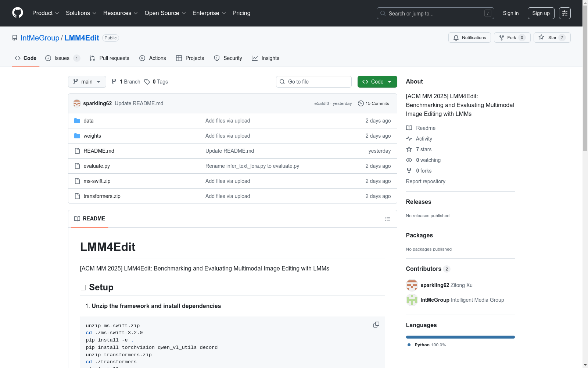Screen dimensions: 588x368
Task: Open the Report repository link
Action: [x=426, y=181]
